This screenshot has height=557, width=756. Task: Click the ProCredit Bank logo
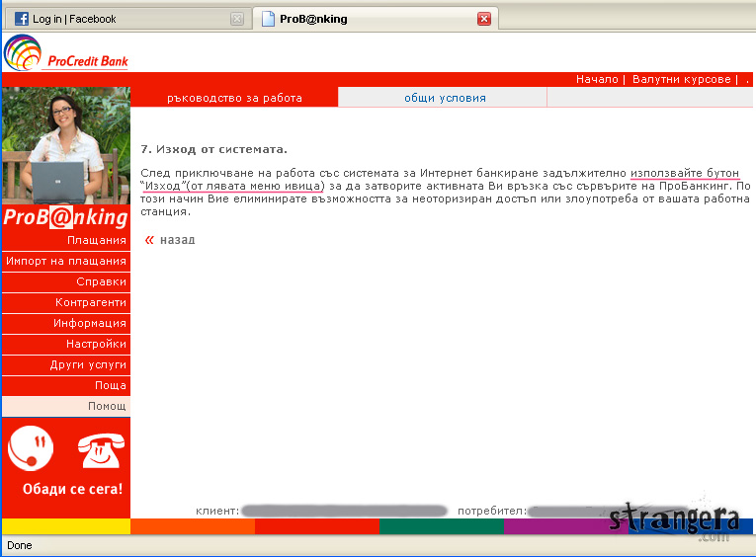click(66, 52)
